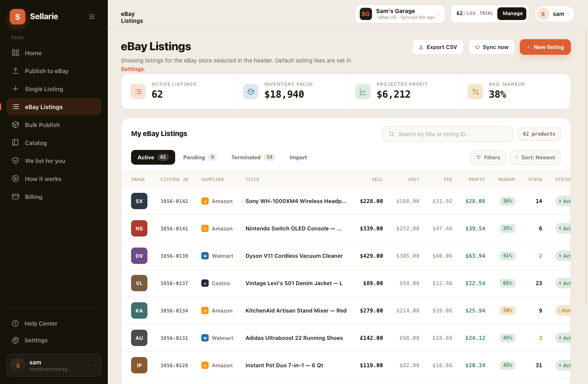Click the 30% markup badge for KitchenAid
The image size is (588, 384).
click(507, 310)
